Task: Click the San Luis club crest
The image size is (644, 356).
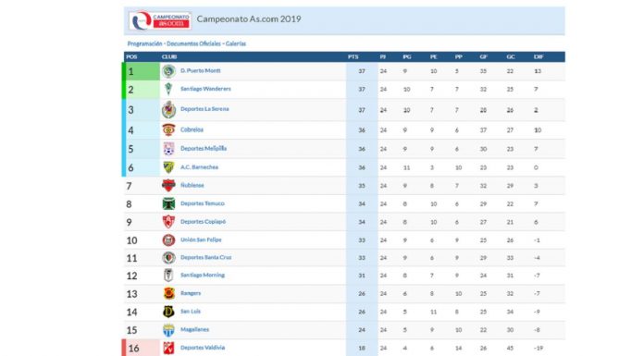Action: click(x=168, y=312)
